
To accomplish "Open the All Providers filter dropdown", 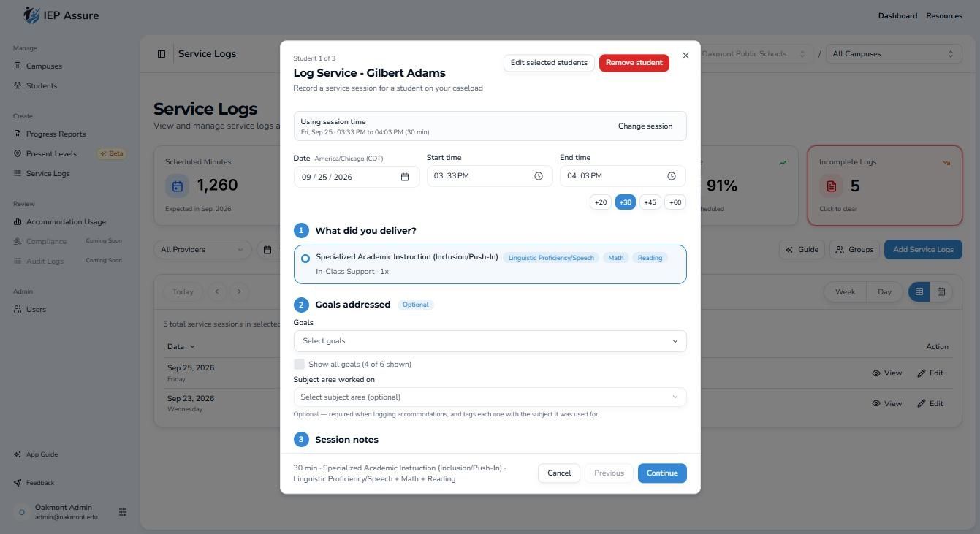I will 202,250.
